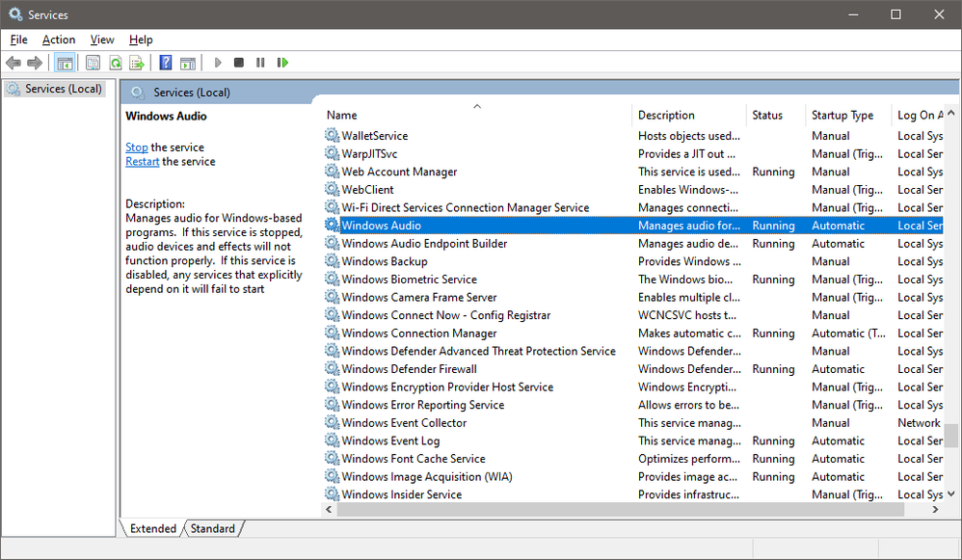
Task: Click the gear icon beside Windows Backup
Action: coord(332,261)
